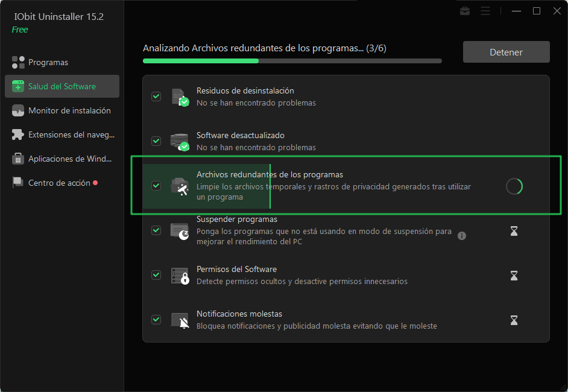Screen dimensions: 568x392
Task: Click 'Limpie los archivos temporales' description
Action: click(x=333, y=192)
